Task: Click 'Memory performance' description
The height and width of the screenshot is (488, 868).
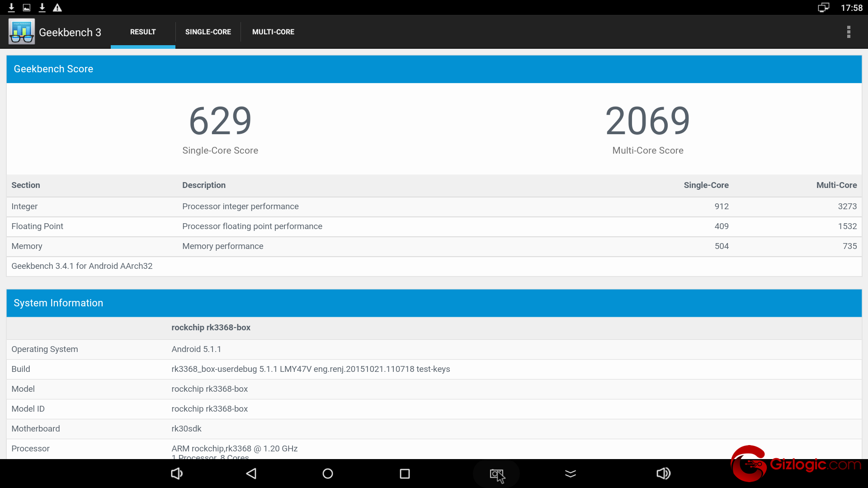Action: pos(222,246)
